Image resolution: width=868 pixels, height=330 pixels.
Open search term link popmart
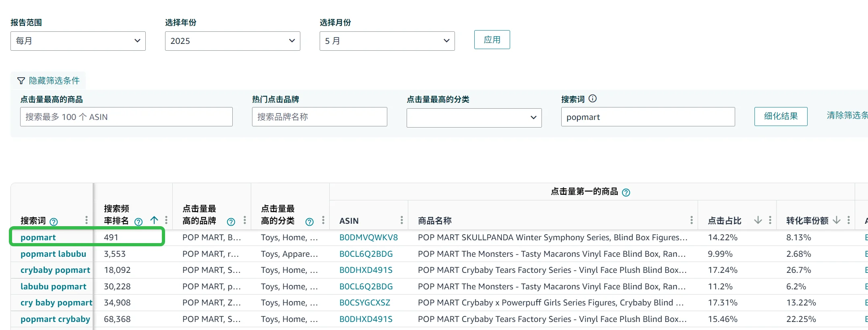38,237
